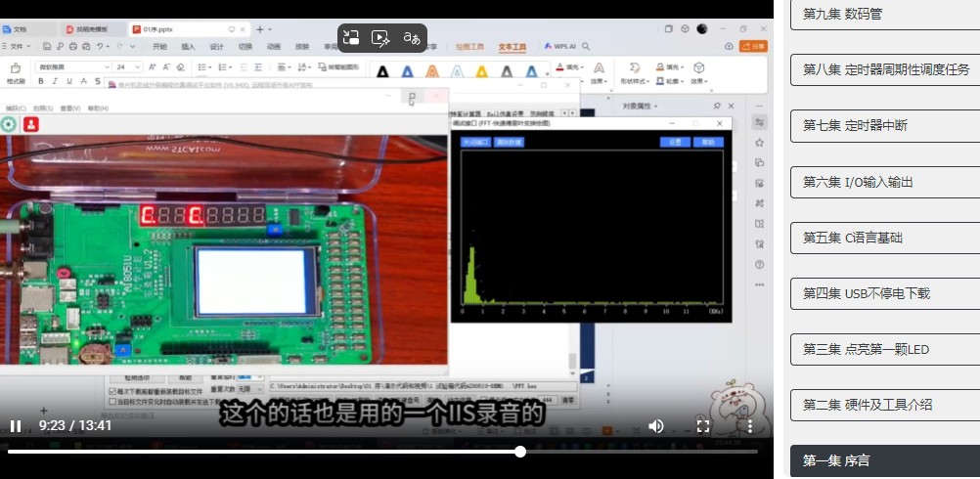Click the clear formatting eraser icon
The image size is (980, 479).
181,66
